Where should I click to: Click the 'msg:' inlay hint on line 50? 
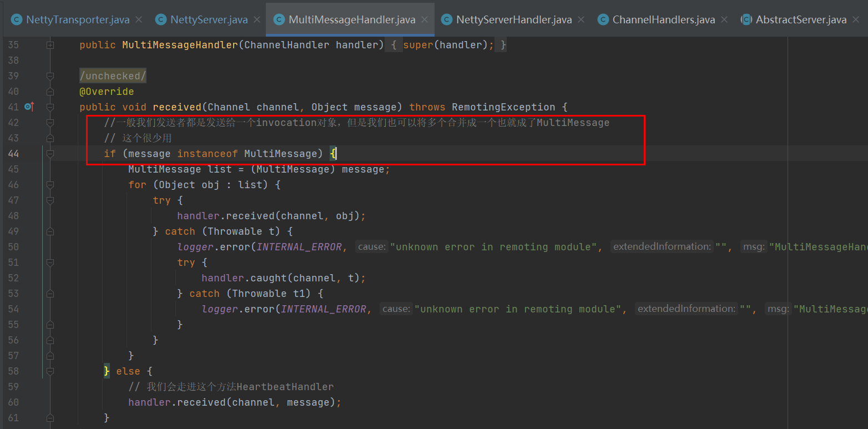pos(754,246)
